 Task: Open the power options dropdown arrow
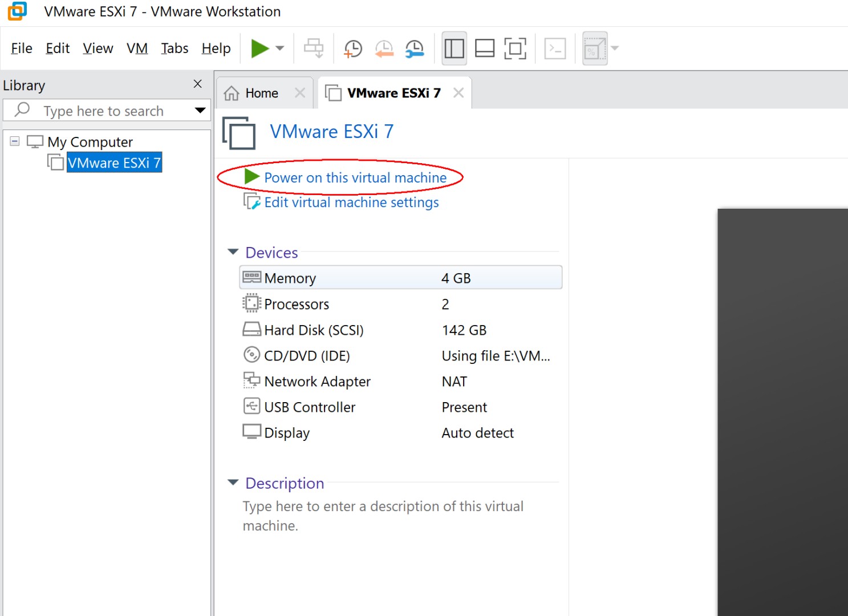tap(280, 48)
